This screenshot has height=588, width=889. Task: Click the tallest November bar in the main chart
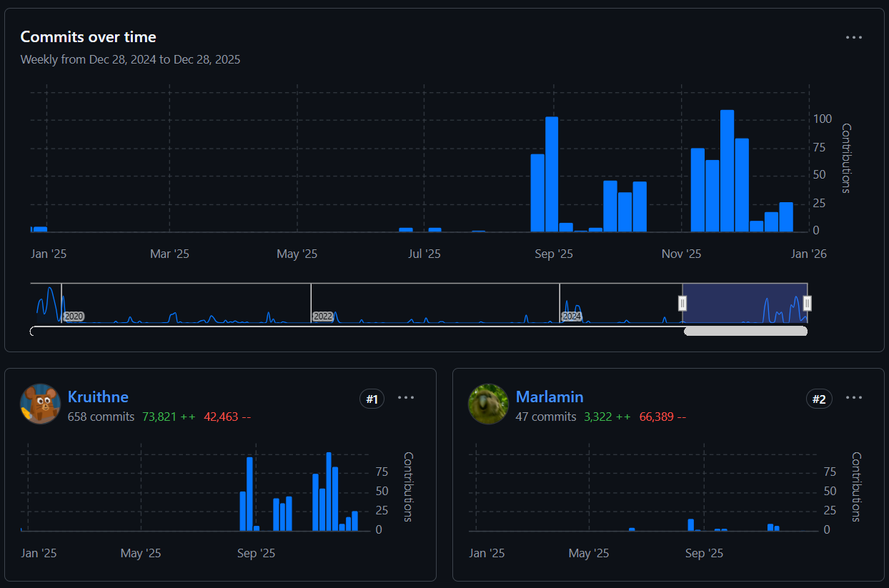coord(727,171)
